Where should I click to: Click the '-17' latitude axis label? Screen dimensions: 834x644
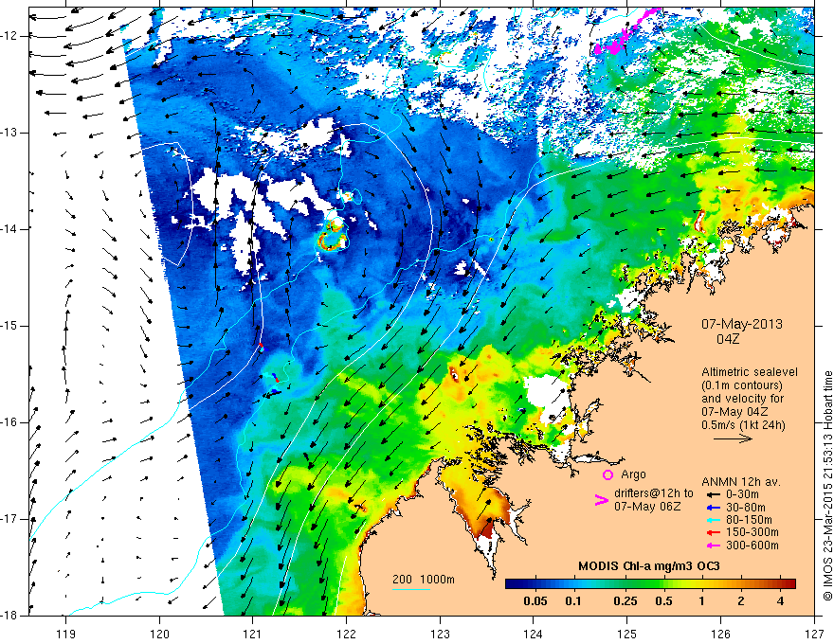tap(9, 519)
